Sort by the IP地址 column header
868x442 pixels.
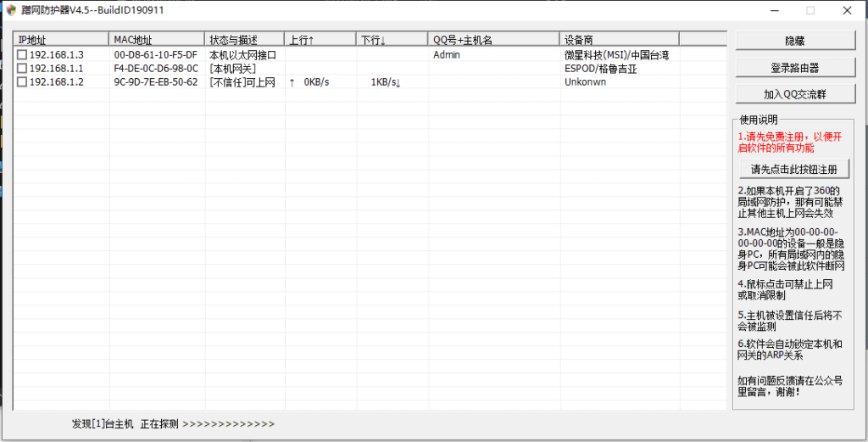tap(61, 39)
